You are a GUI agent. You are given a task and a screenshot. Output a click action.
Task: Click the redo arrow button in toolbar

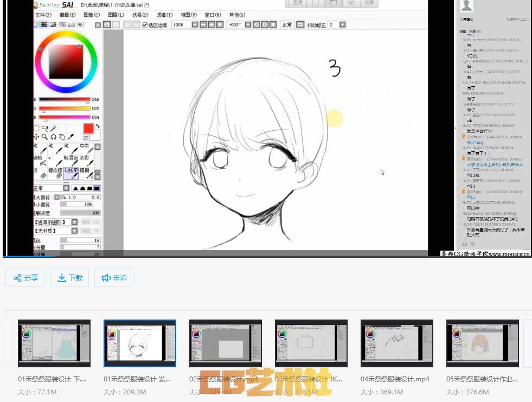point(116,25)
